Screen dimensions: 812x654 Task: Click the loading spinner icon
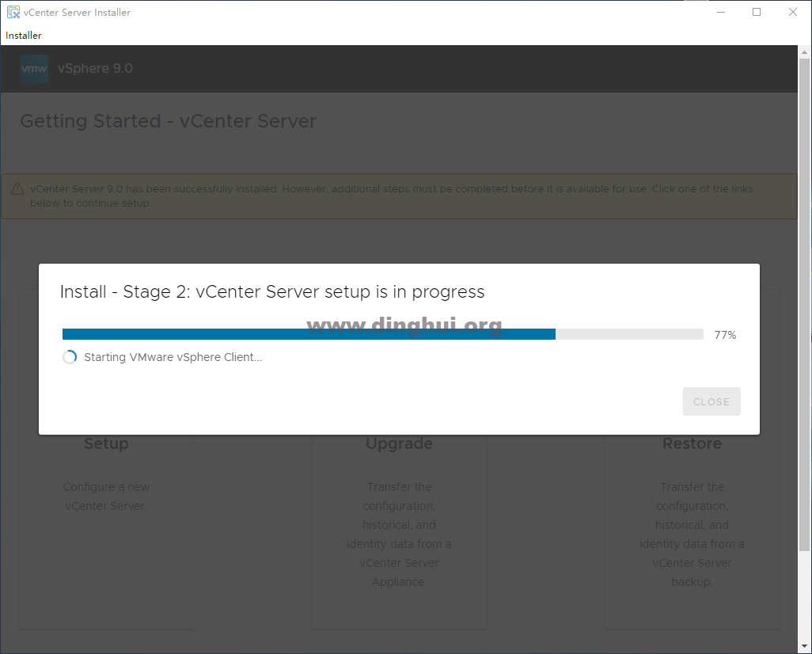click(70, 357)
